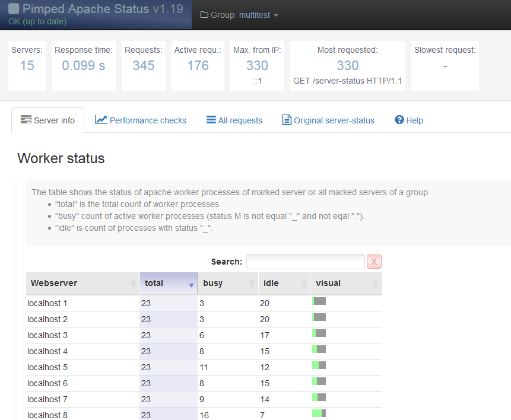The image size is (511, 420).
Task: Click the document icon on Original server-status
Action: click(287, 120)
